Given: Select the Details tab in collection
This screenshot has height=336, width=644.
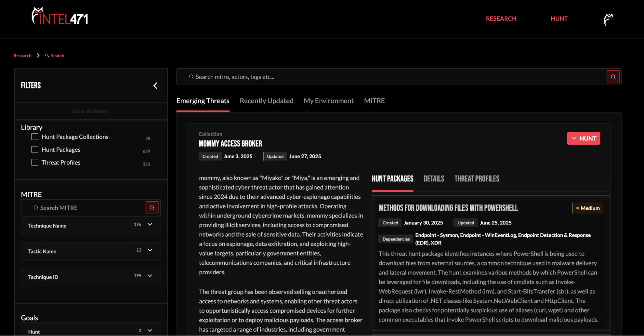Looking at the screenshot, I should coord(434,179).
